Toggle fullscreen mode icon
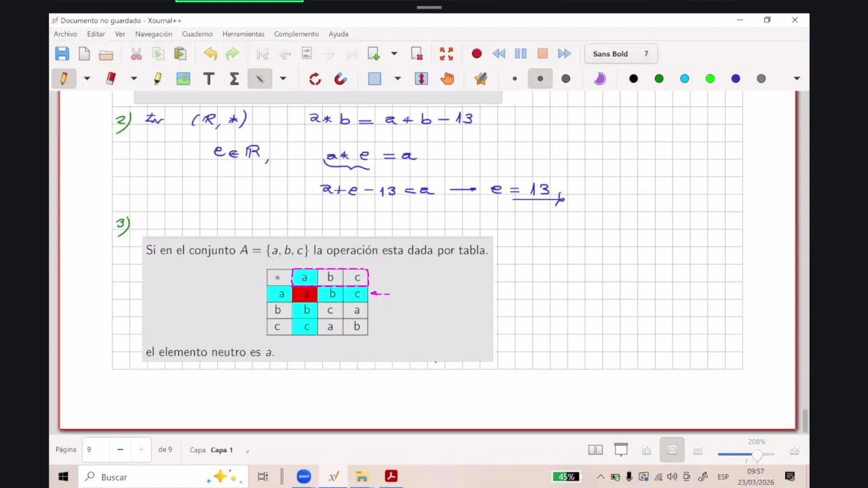Viewport: 868px width, 488px height. click(446, 54)
